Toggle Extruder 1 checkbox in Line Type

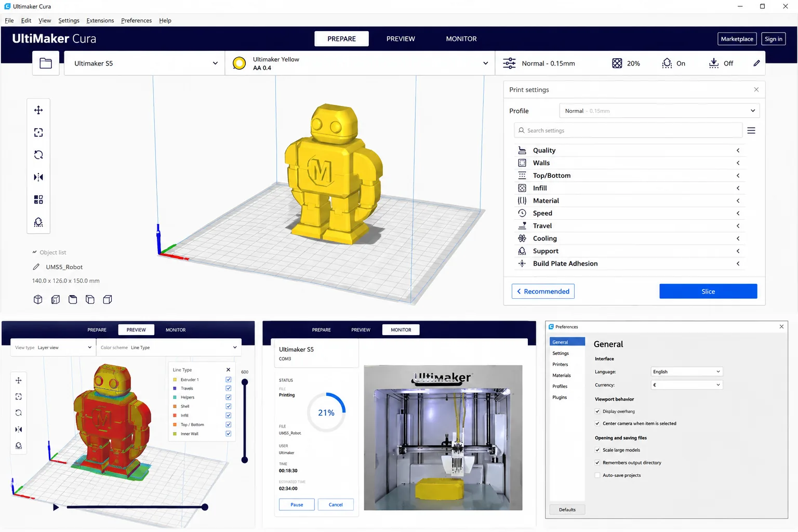pos(228,380)
